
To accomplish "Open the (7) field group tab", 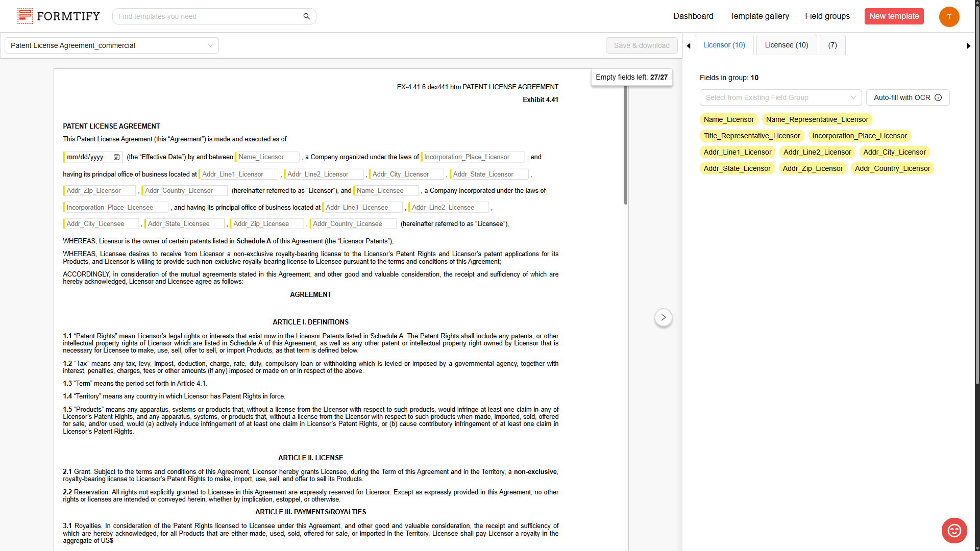I will tap(832, 45).
